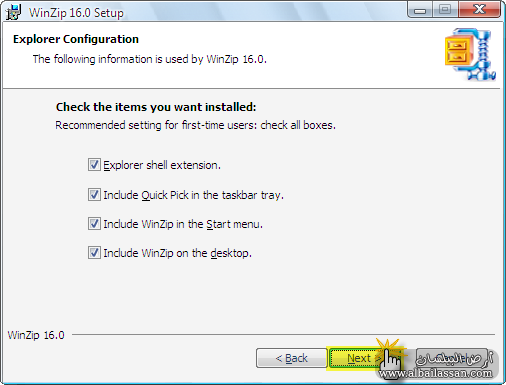Minimize the WinZip Setup window

tap(420, 10)
